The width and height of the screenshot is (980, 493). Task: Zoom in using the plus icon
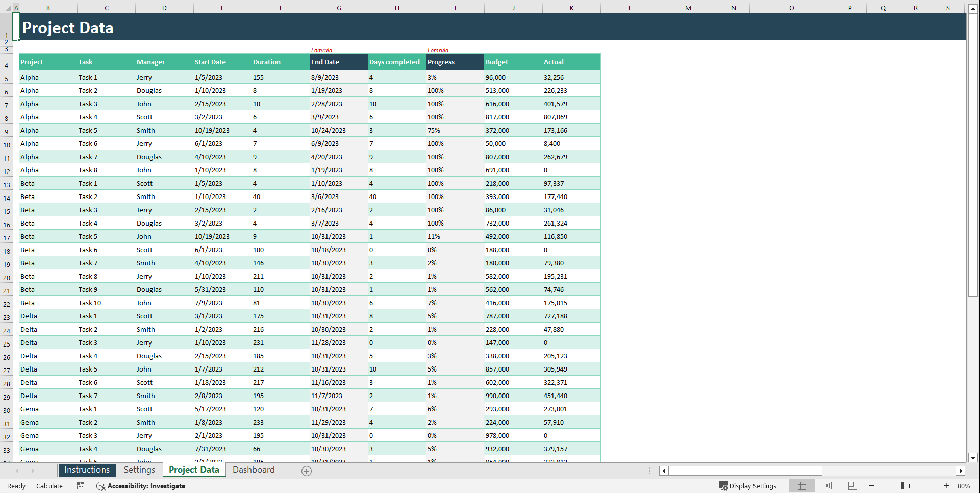(947, 486)
